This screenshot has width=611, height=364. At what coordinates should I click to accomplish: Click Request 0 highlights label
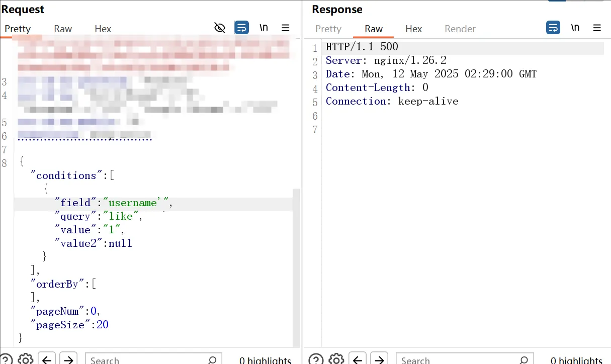[266, 360]
